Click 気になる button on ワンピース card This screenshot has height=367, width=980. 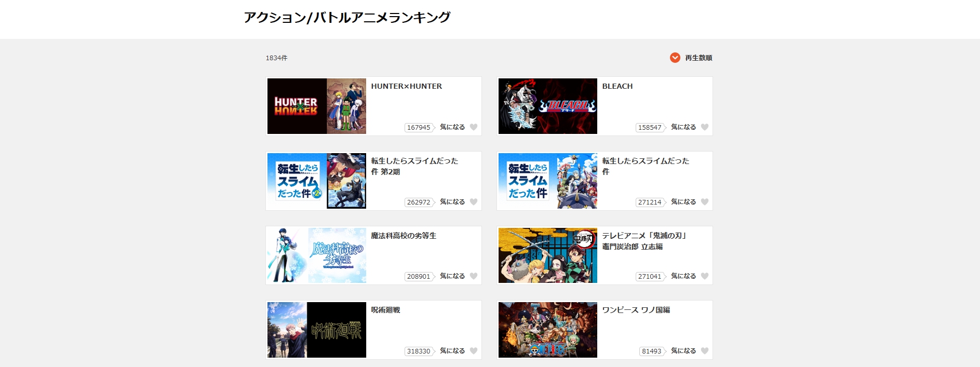(x=683, y=351)
